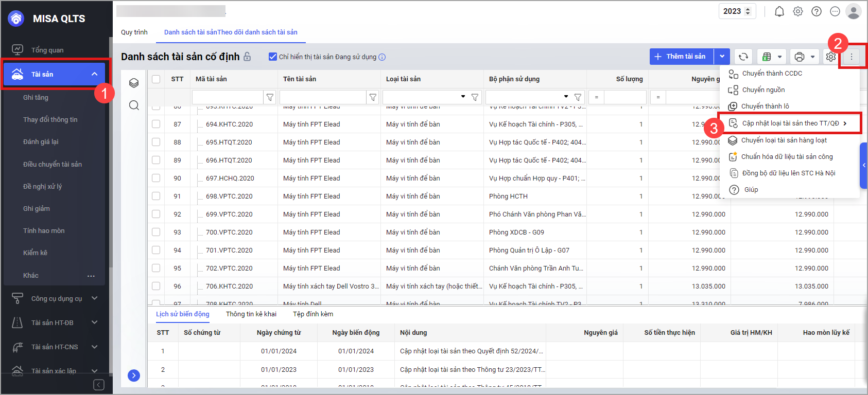Click the layers icon beside table
868x395 pixels.
[x=134, y=83]
